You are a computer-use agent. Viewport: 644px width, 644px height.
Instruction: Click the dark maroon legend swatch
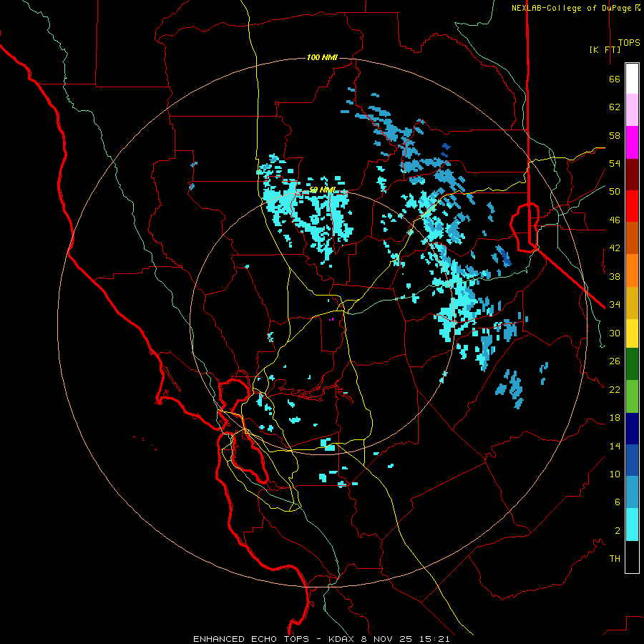click(632, 175)
